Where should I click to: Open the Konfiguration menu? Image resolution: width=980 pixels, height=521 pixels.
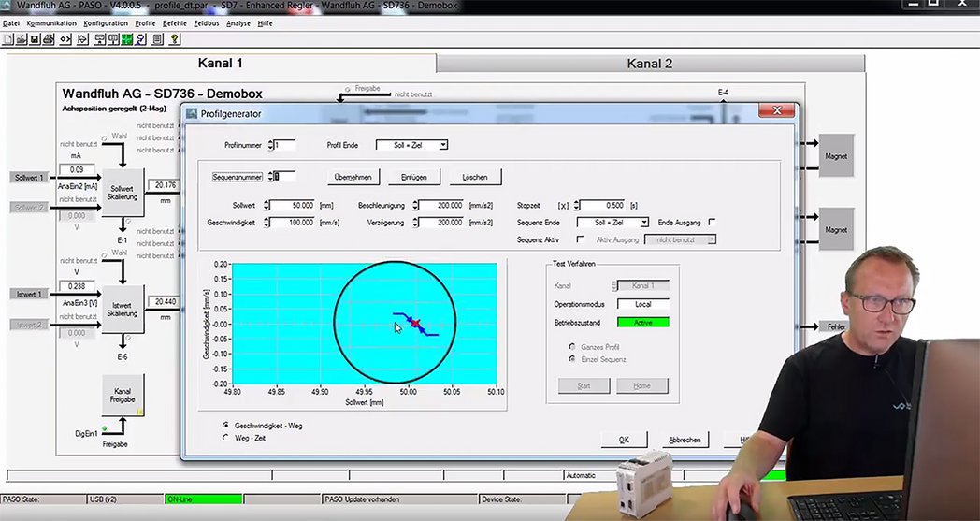click(x=106, y=23)
